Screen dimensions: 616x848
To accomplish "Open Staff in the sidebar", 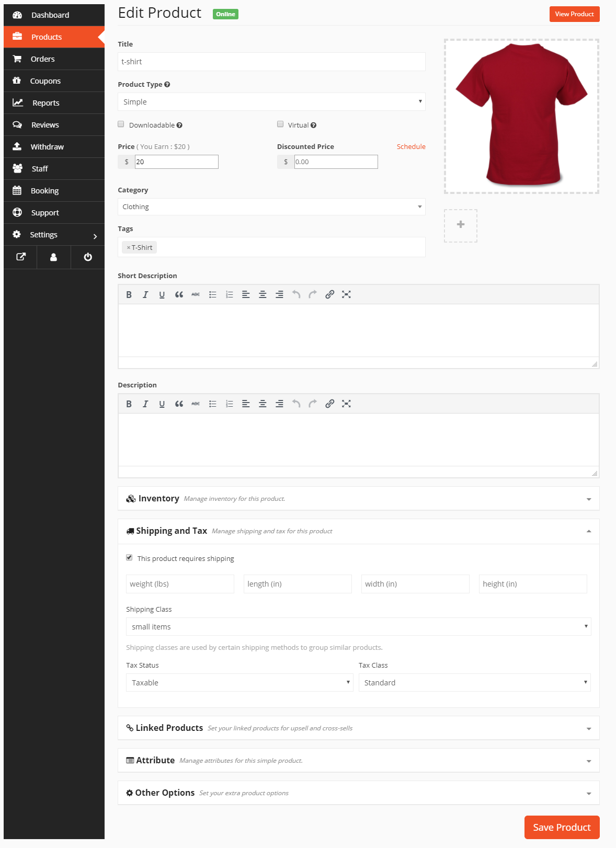I will 54,169.
